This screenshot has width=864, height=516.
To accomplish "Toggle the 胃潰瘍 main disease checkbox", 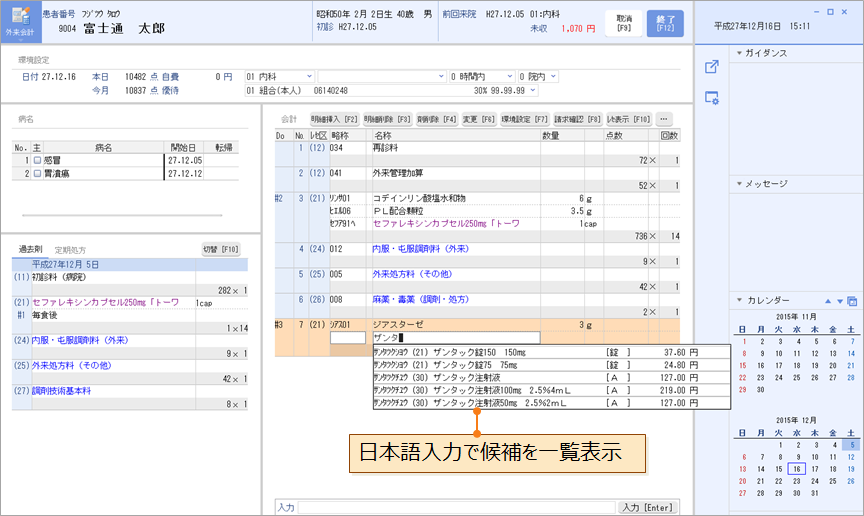I will [37, 172].
